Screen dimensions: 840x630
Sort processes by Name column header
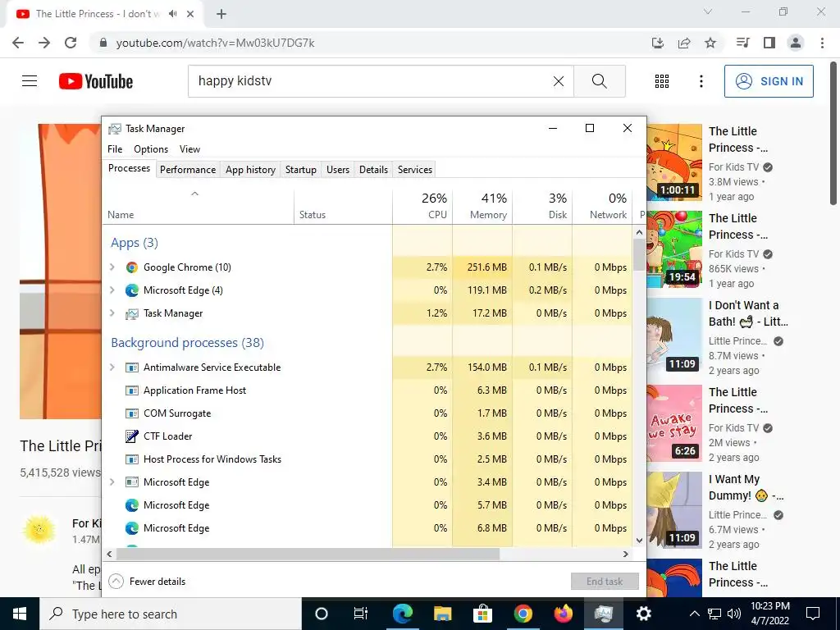click(x=199, y=206)
